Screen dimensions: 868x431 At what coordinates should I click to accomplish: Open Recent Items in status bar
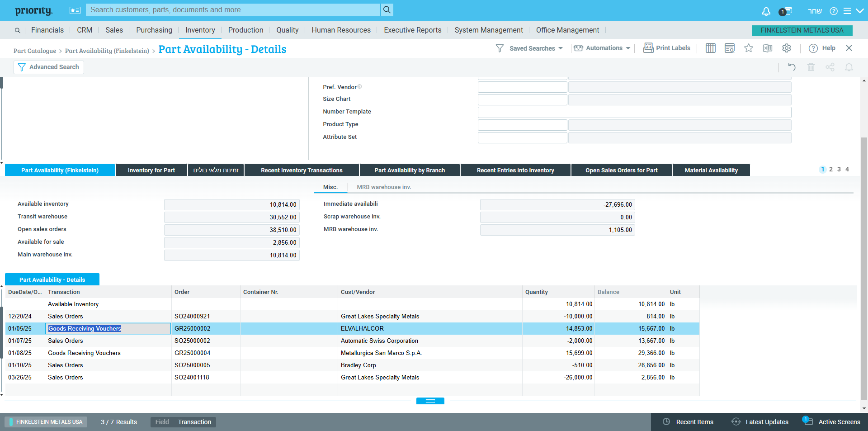(x=688, y=422)
